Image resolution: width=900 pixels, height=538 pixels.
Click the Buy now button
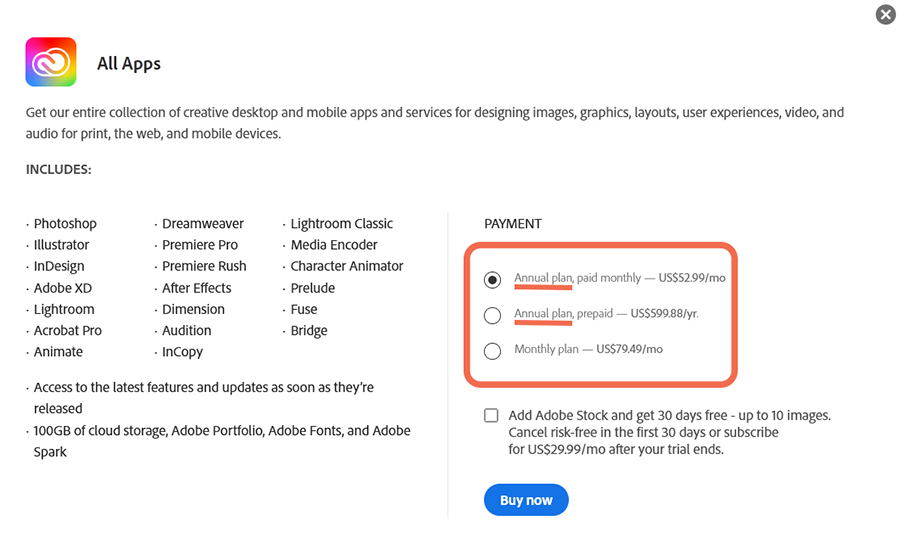(x=526, y=500)
